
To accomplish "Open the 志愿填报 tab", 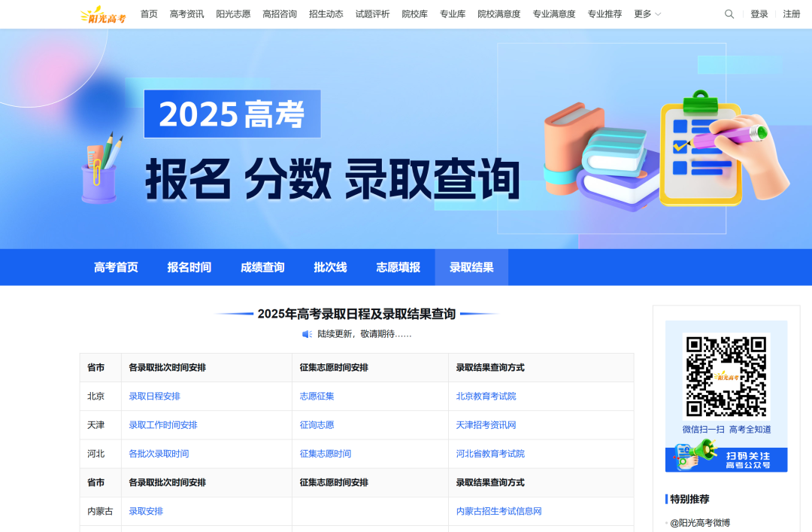I will pos(398,267).
